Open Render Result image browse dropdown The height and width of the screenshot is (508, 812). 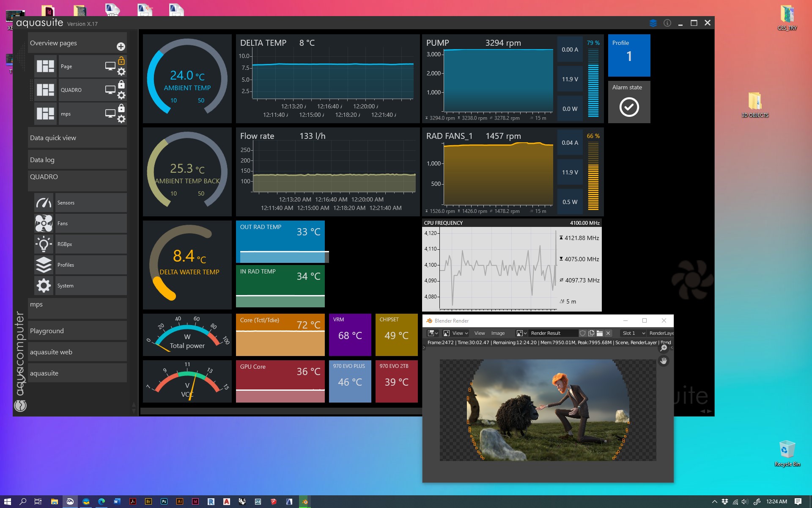[x=521, y=333]
